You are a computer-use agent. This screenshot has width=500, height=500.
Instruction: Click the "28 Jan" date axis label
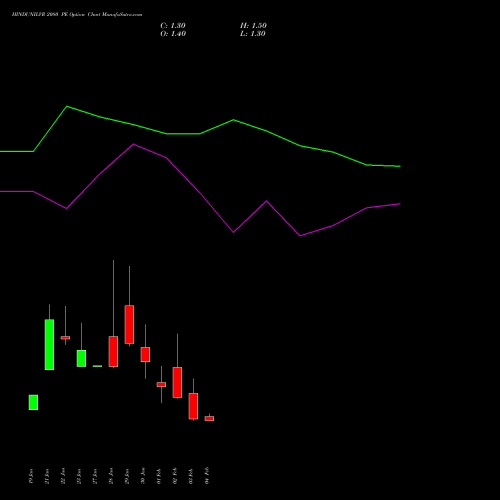click(111, 476)
